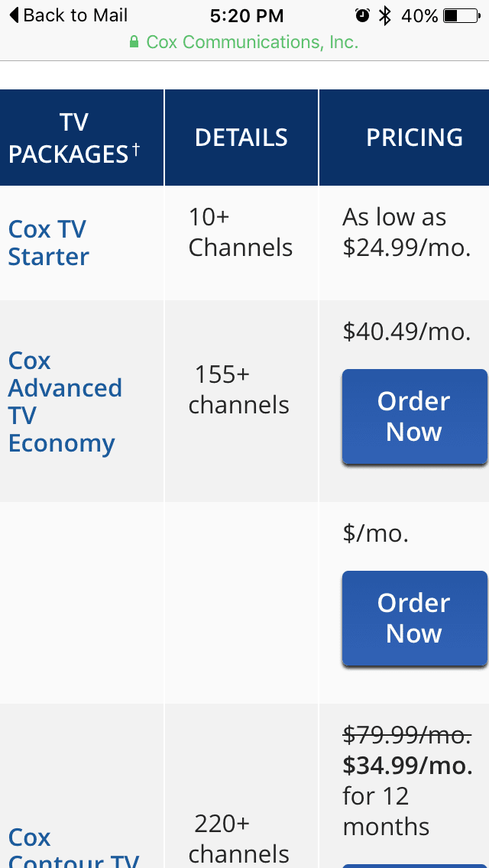Tap the Bluetooth status icon

pos(384,15)
